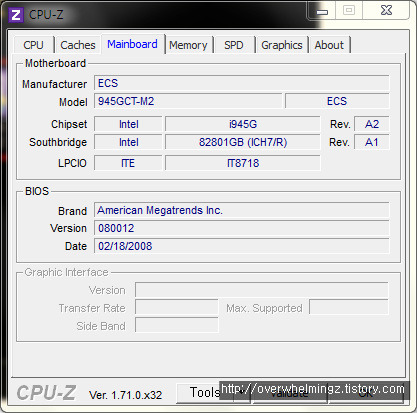
Task: Minimize the CPU-Z window
Action: 322,12
